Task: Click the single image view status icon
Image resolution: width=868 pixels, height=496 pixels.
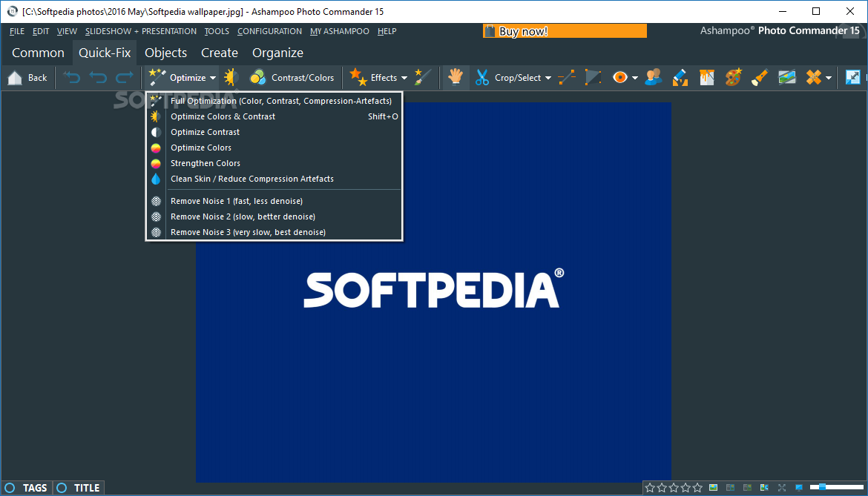Action: coord(714,488)
